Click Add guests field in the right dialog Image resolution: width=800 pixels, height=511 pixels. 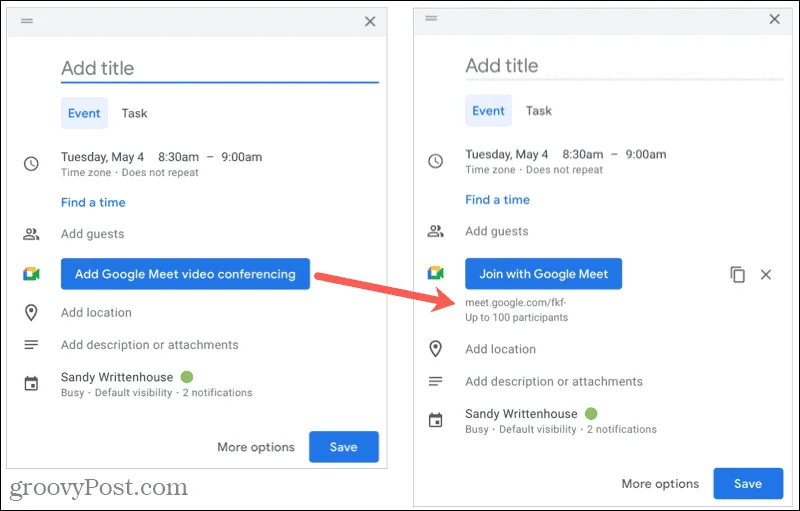[x=496, y=232]
